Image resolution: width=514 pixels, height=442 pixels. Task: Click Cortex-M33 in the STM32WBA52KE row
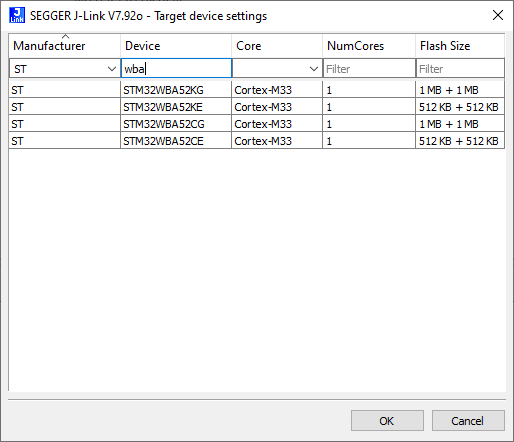[277, 107]
